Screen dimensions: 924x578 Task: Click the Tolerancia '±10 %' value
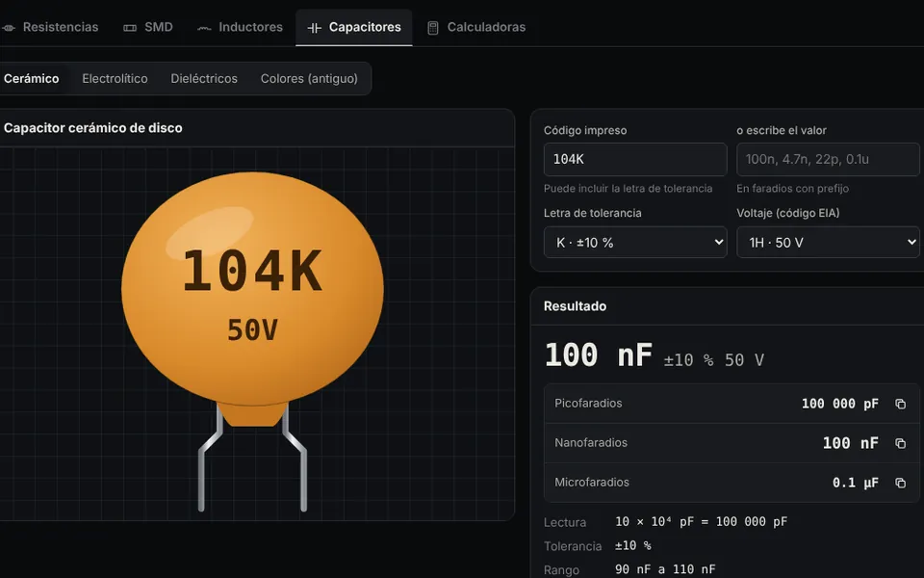click(x=633, y=546)
